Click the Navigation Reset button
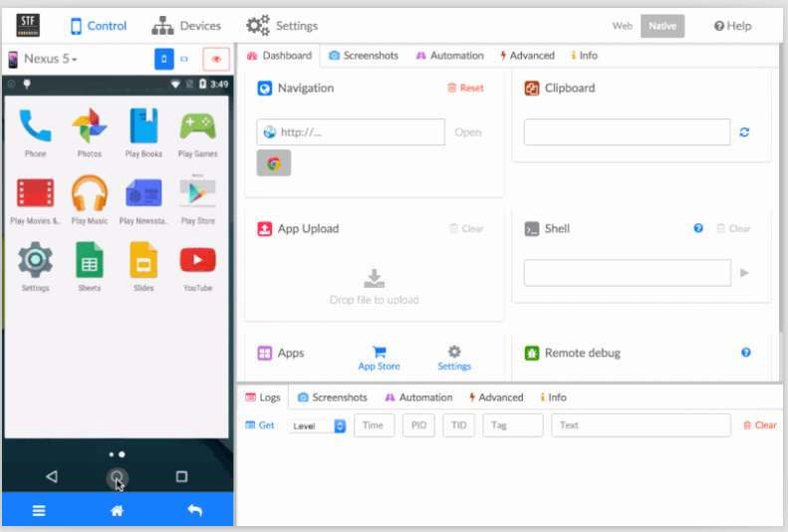The height and width of the screenshot is (532, 788). [465, 88]
